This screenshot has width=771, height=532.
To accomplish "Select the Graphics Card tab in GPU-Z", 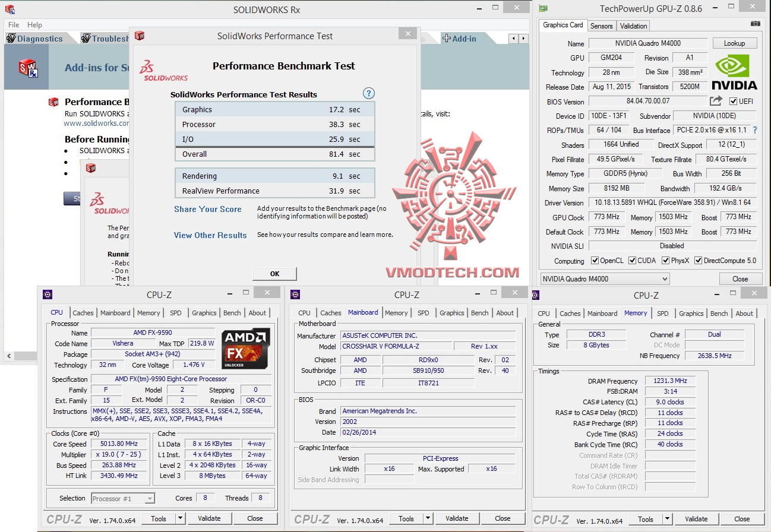I will click(563, 25).
